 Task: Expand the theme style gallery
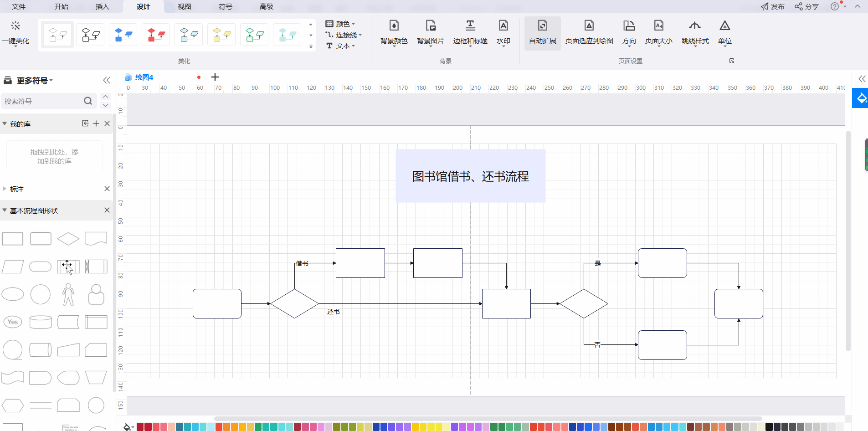[311, 46]
